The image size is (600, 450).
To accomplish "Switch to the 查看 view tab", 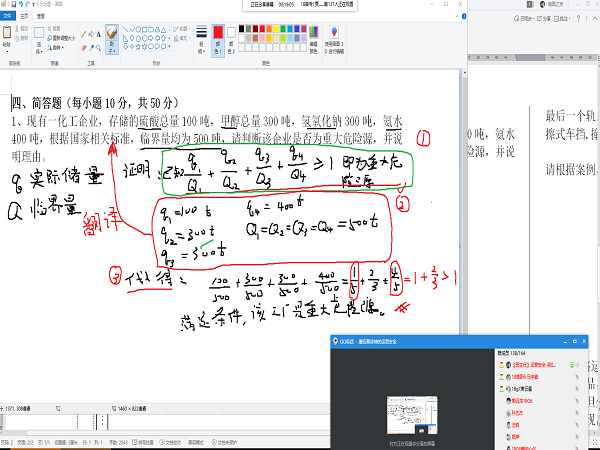I will 40,17.
